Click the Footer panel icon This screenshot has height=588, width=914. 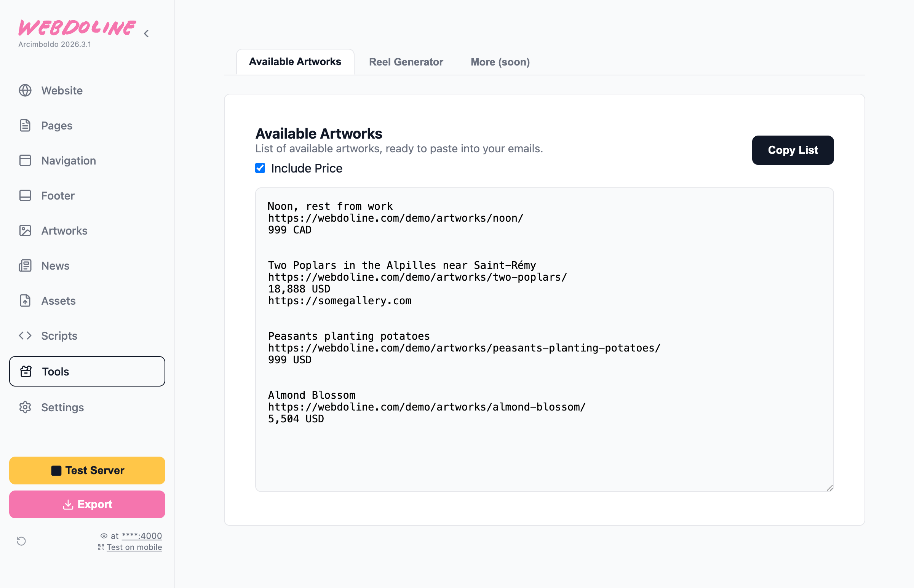pos(25,195)
